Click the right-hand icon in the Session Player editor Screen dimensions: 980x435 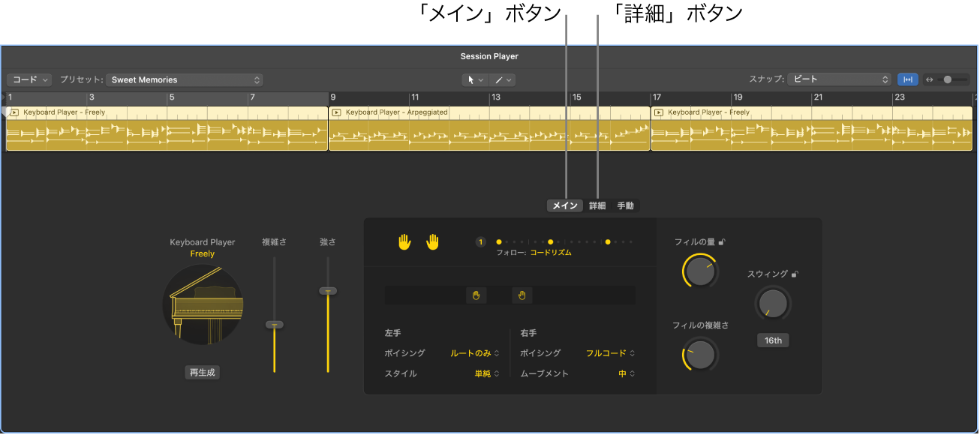coord(434,241)
